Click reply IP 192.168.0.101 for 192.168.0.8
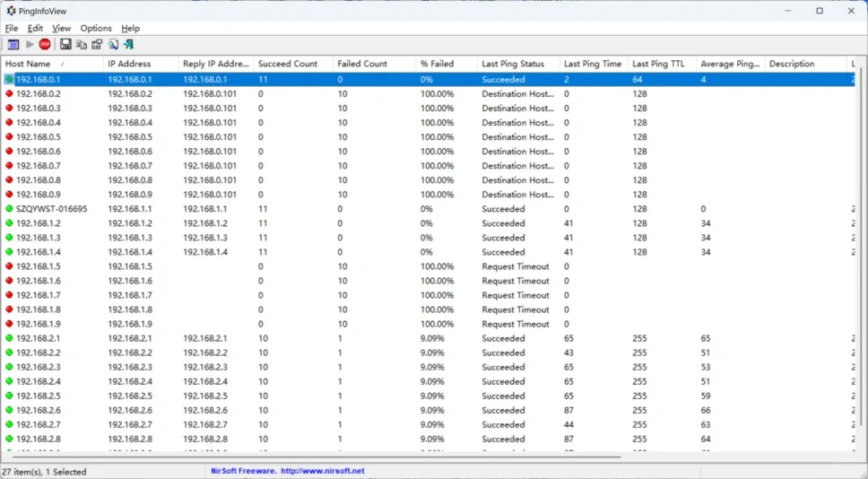The image size is (868, 479). 210,180
